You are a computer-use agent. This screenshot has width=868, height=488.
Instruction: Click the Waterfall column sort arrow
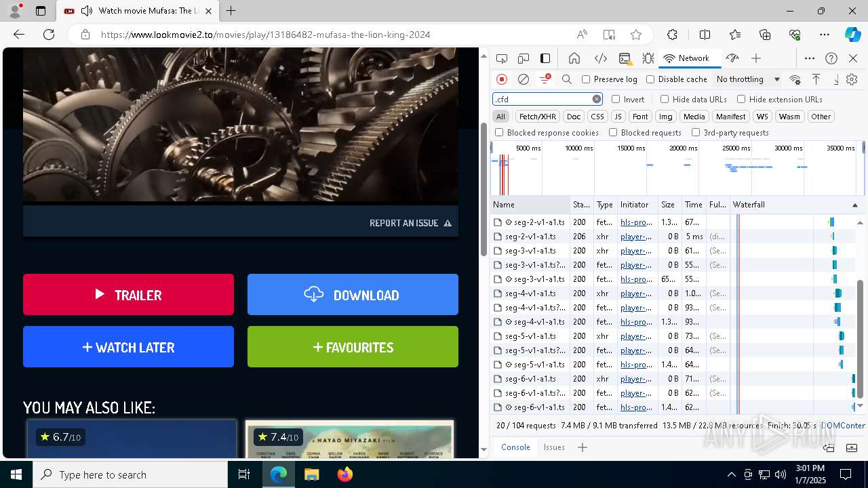click(854, 205)
